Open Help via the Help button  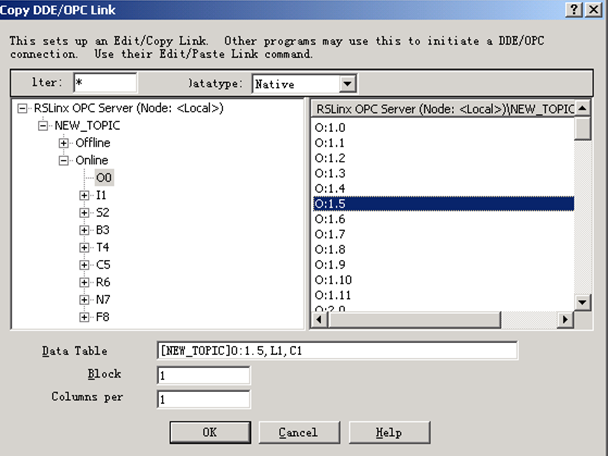(x=389, y=432)
